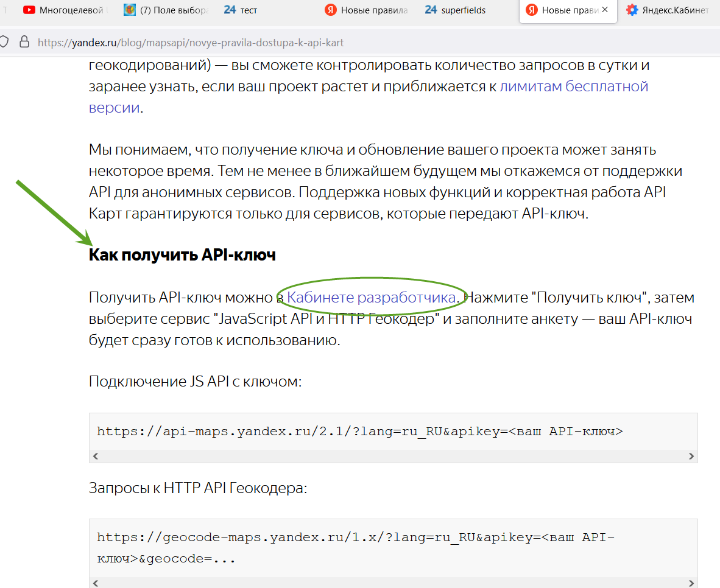Close the active Новые правила tab

pyautogui.click(x=605, y=10)
